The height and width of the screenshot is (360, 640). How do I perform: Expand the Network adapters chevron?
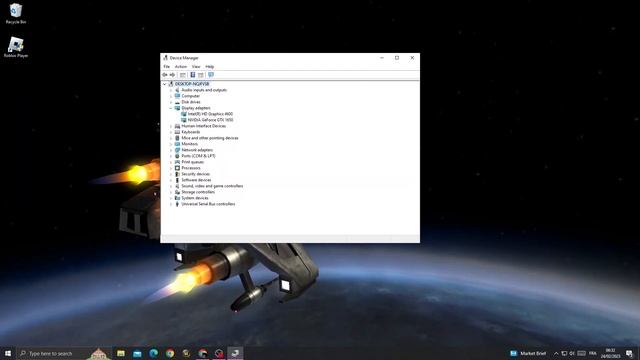pos(171,150)
